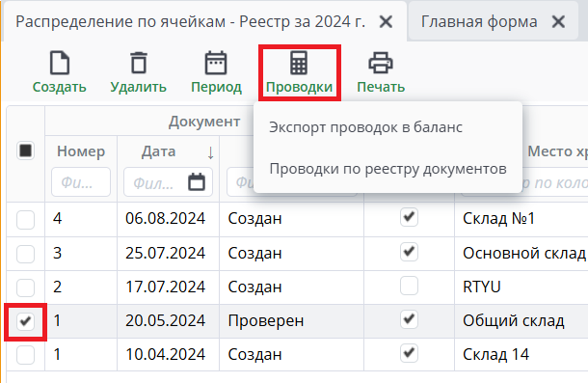Uncheck the selected 20.05.2024 row

coord(25,321)
